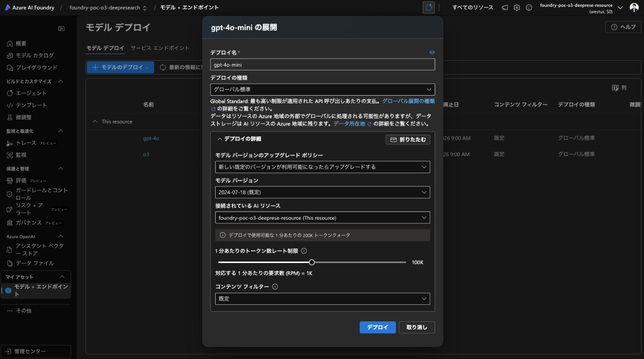Click the モデルのデプロイ button
The height and width of the screenshot is (359, 644).
(x=121, y=67)
